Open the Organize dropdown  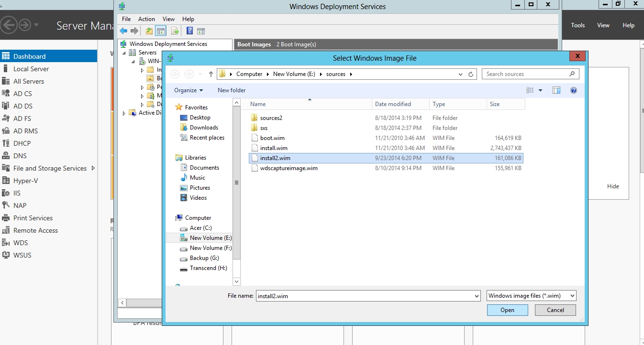click(188, 90)
